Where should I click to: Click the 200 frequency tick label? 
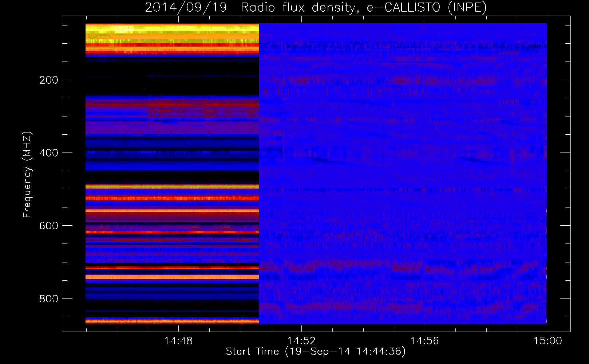49,80
